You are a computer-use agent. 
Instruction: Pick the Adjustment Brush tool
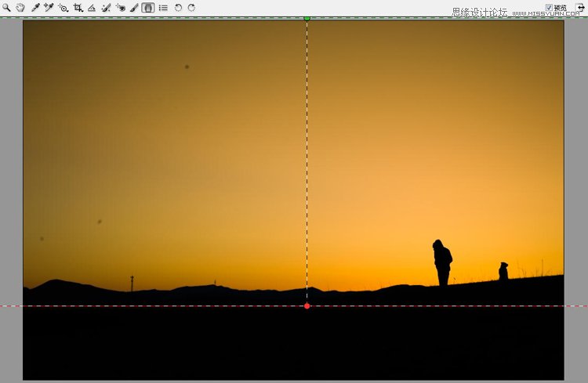coord(134,8)
